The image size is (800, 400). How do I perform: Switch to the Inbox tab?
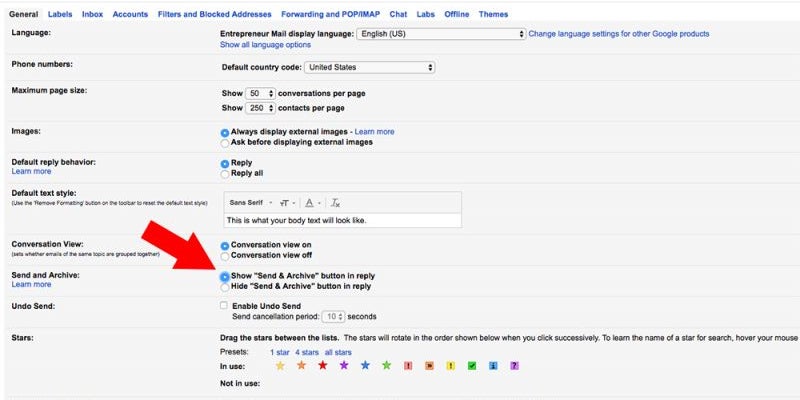click(x=92, y=14)
